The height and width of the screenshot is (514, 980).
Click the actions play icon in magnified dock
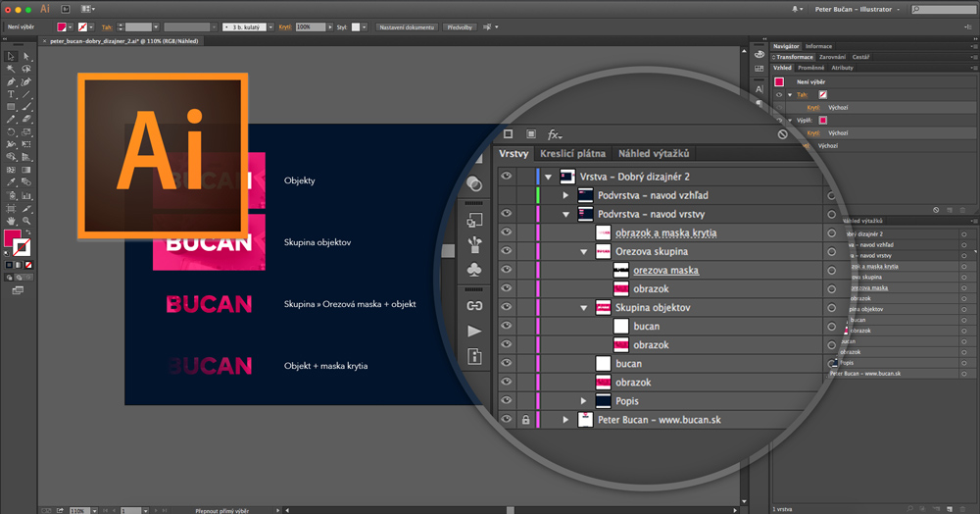click(474, 332)
